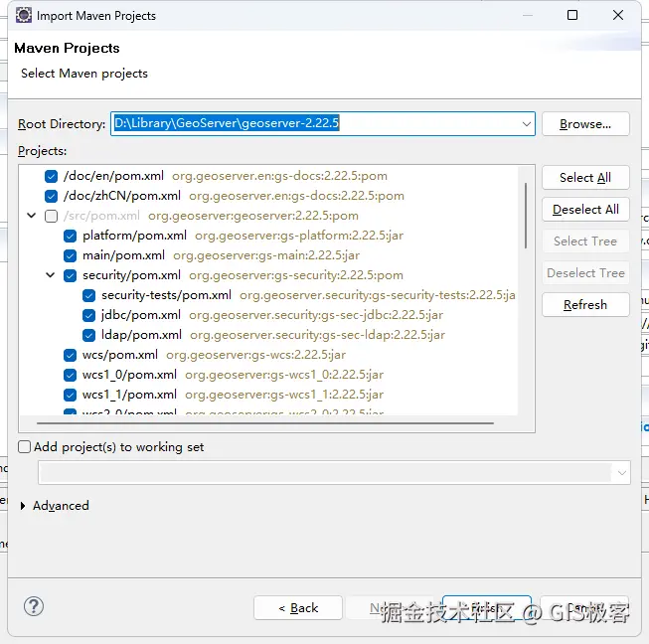
Task: Click the Eclipse icon in the title bar
Action: click(24, 15)
